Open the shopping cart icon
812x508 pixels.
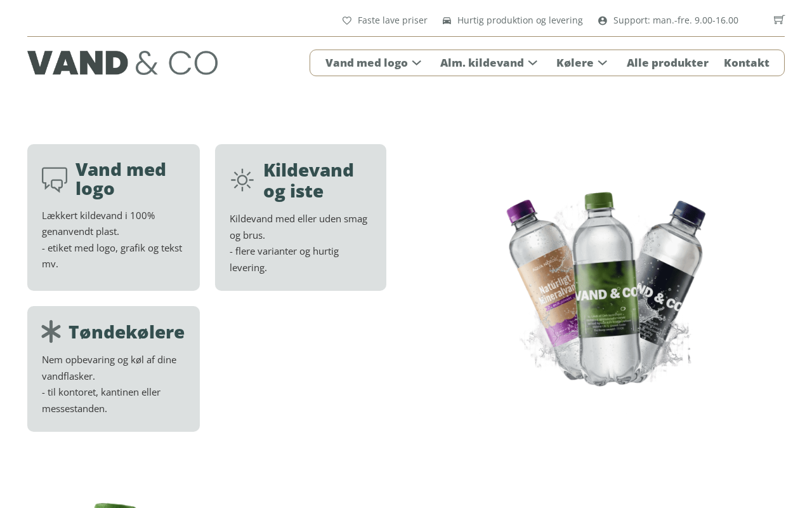click(x=779, y=20)
